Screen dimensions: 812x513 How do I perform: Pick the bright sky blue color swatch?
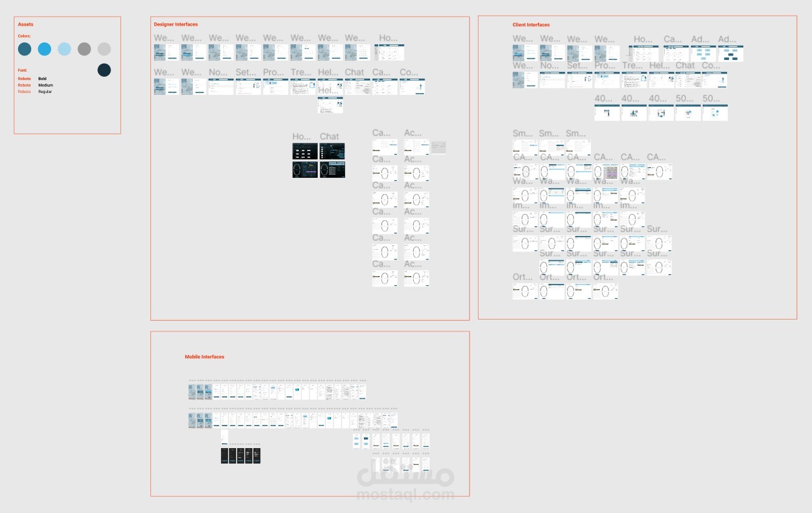click(44, 49)
